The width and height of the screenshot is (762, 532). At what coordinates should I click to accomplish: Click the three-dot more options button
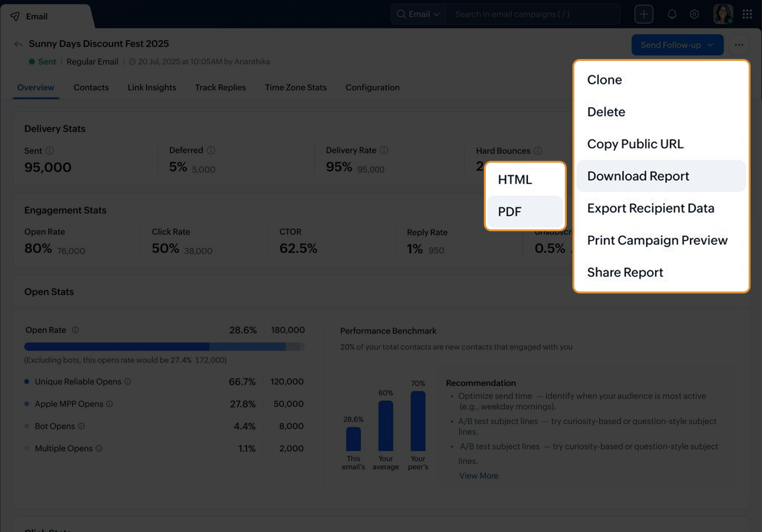click(x=739, y=45)
